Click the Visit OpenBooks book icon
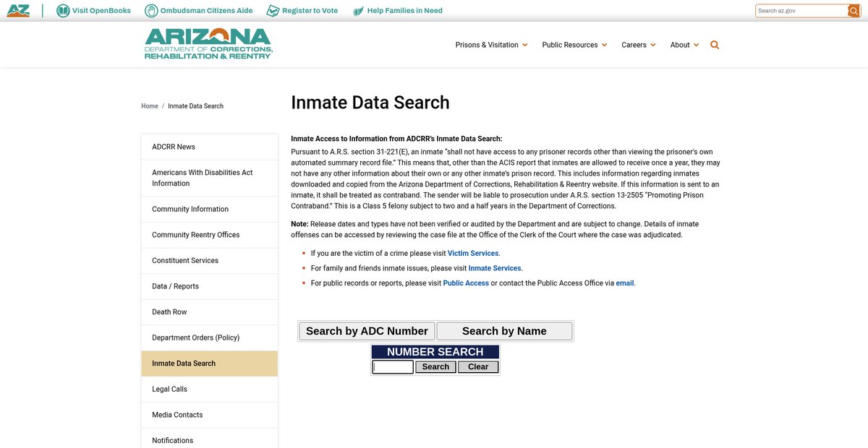 point(63,11)
